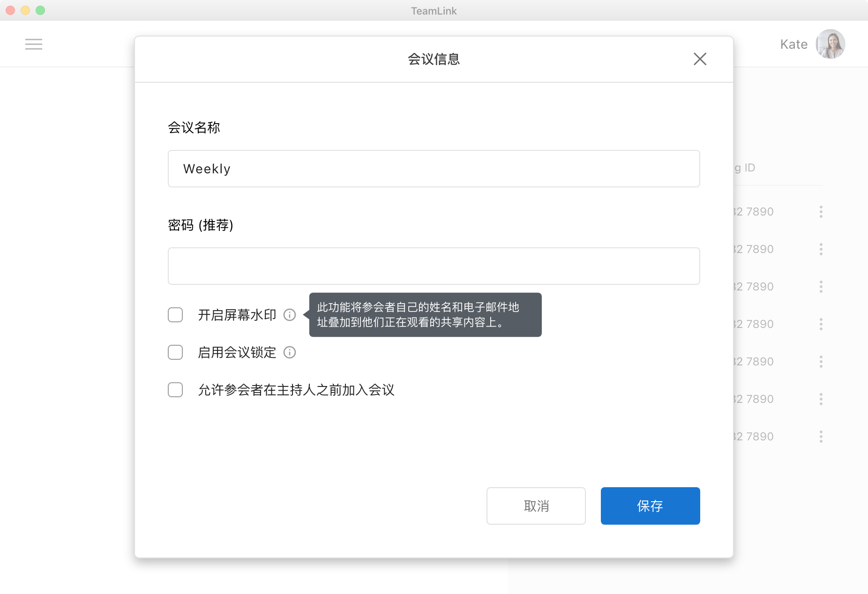Open the kebab menu on the last meeting row
Screen dimensions: 868x594
pyautogui.click(x=821, y=436)
